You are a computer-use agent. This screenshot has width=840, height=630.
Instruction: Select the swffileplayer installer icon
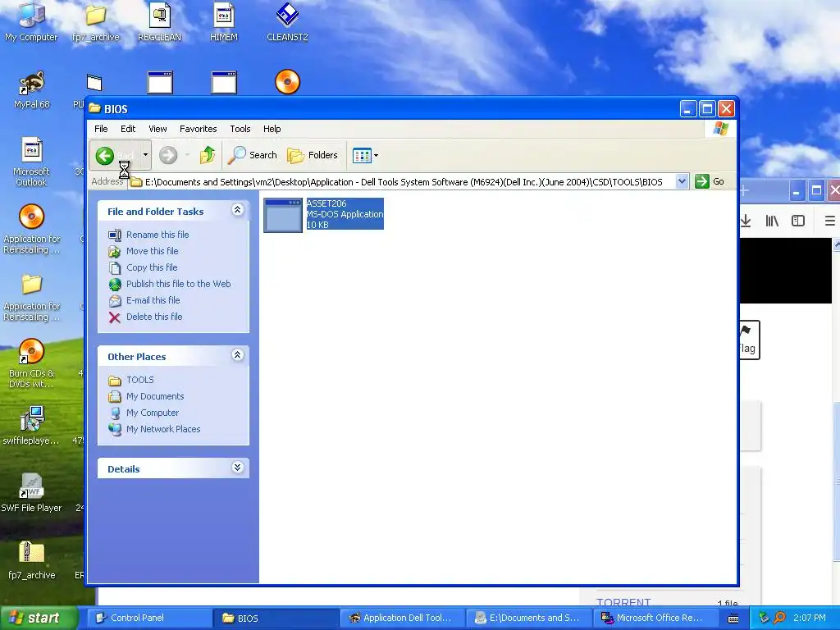click(x=31, y=427)
